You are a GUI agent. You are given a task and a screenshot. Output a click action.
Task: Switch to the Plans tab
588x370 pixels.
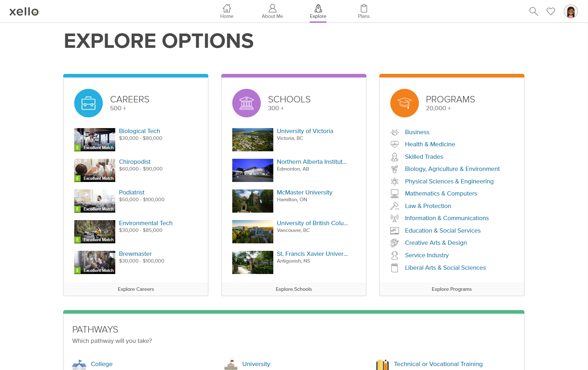click(x=364, y=11)
